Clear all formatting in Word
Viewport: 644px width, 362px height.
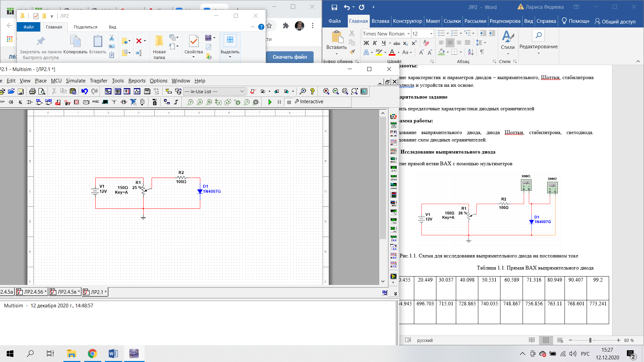pyautogui.click(x=426, y=43)
